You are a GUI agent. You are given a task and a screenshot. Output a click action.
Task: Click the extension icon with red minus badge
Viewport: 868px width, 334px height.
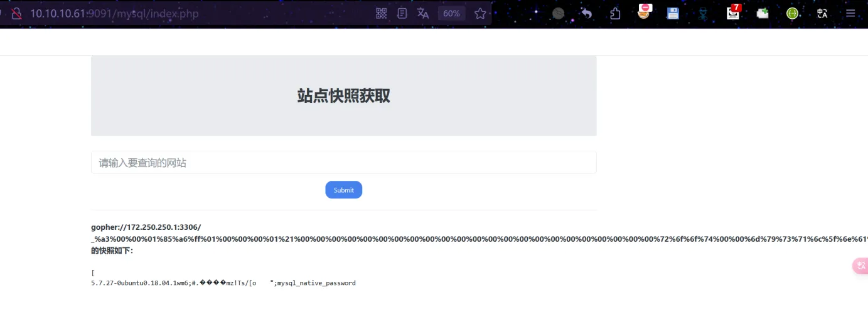click(644, 11)
